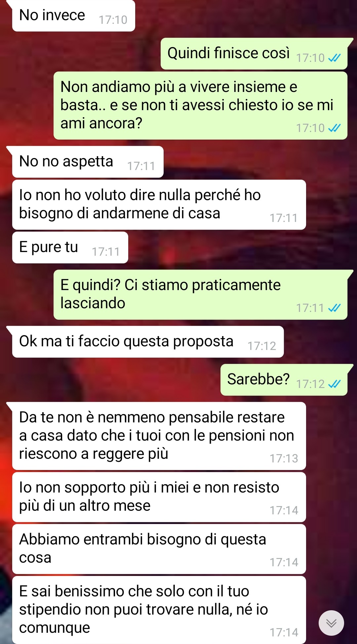Screen dimensions: 357x644
Task: Tap read-receipt ticks on 'Quindi finisce così'
Action: (334, 58)
